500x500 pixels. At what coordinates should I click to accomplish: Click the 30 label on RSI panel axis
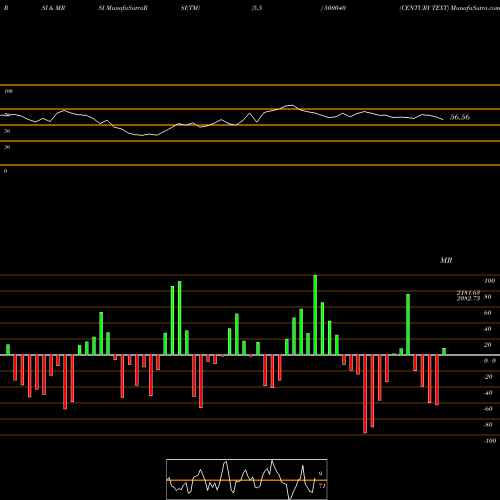[x=7, y=147]
